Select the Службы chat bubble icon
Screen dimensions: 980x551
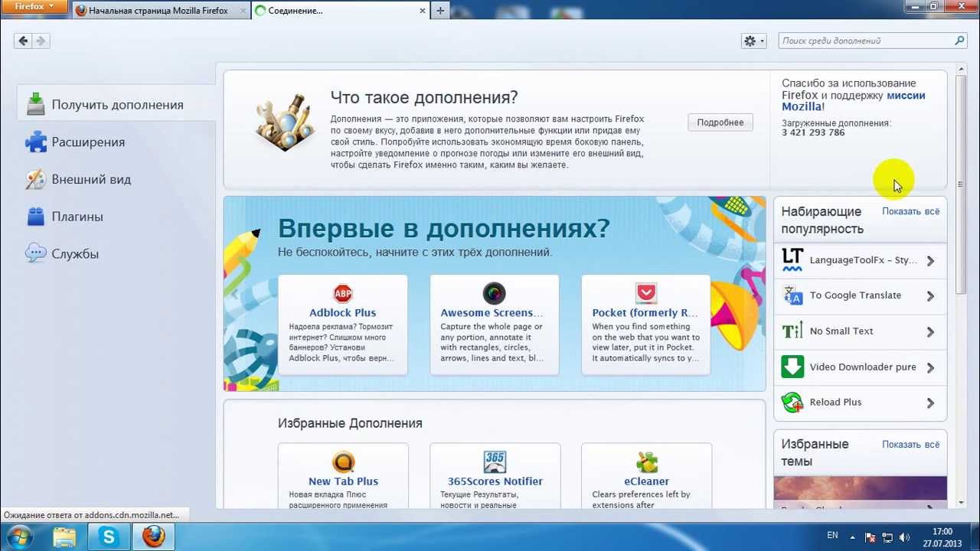point(35,253)
